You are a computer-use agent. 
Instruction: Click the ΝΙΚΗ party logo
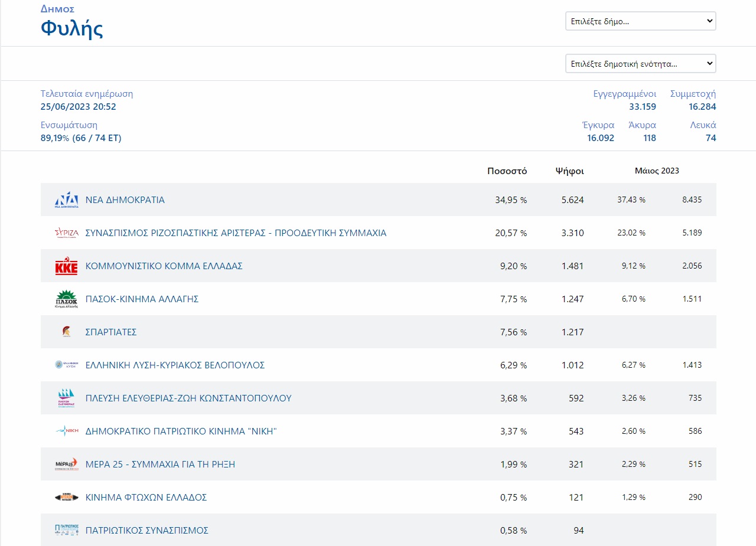point(66,431)
